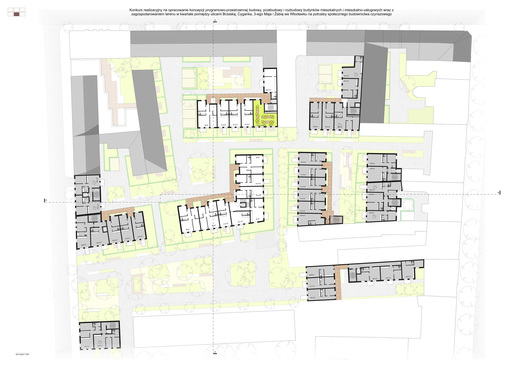Click the small square green patch left of the central L-shaped building
The width and height of the screenshot is (524, 367).
(x=201, y=170)
